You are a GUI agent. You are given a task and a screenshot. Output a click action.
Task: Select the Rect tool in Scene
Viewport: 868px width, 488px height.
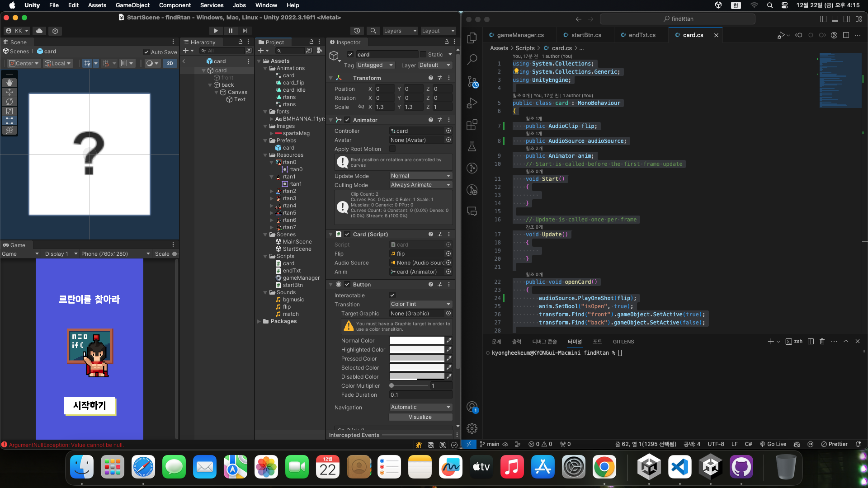(x=9, y=121)
